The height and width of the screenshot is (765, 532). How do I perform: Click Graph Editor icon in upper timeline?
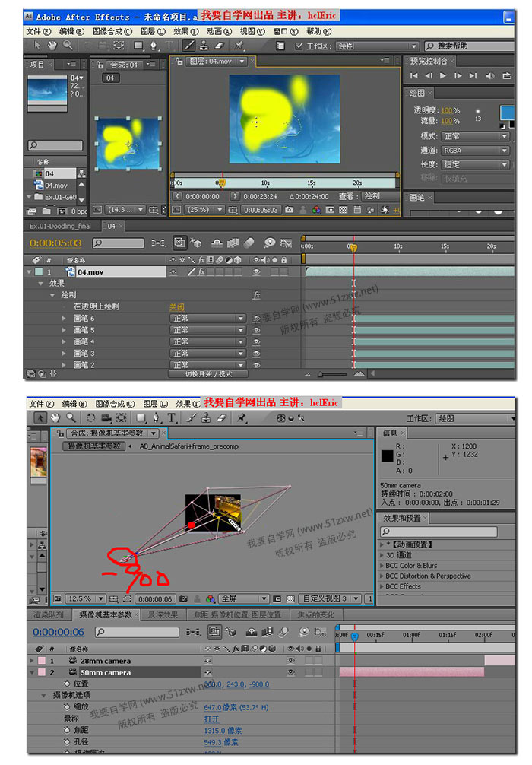(x=287, y=243)
